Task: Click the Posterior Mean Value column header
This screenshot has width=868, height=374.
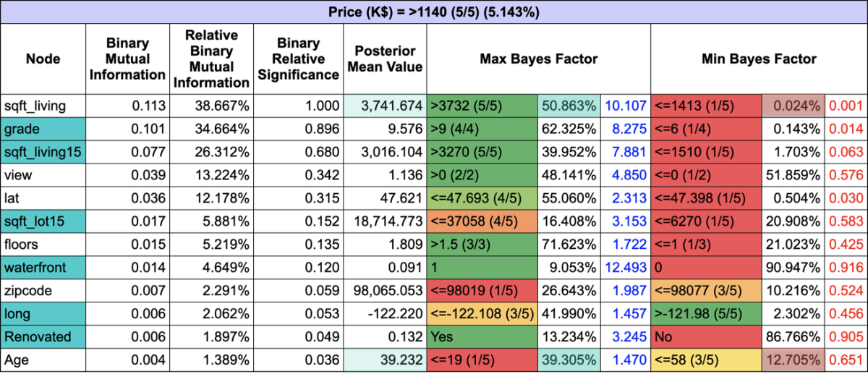Action: point(386,59)
